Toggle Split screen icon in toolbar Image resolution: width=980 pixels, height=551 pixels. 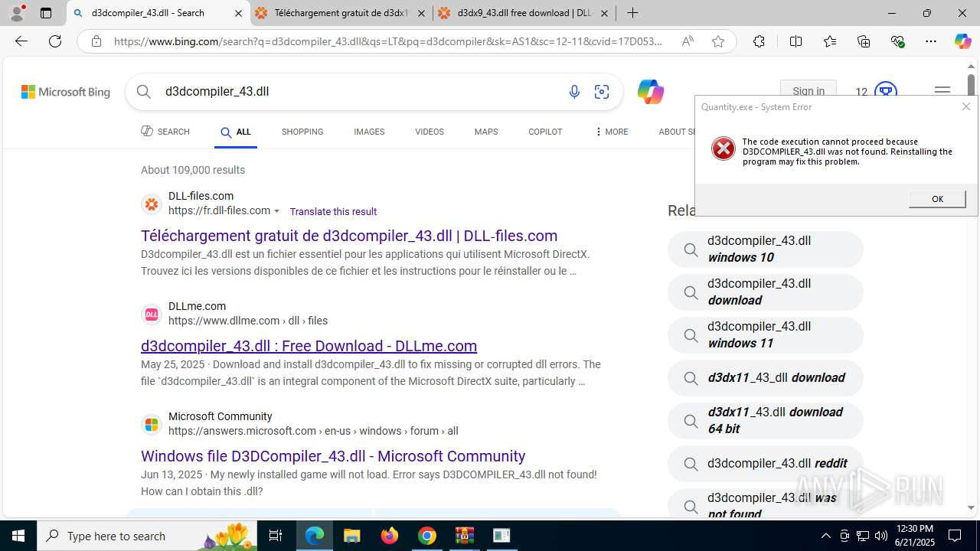(795, 41)
